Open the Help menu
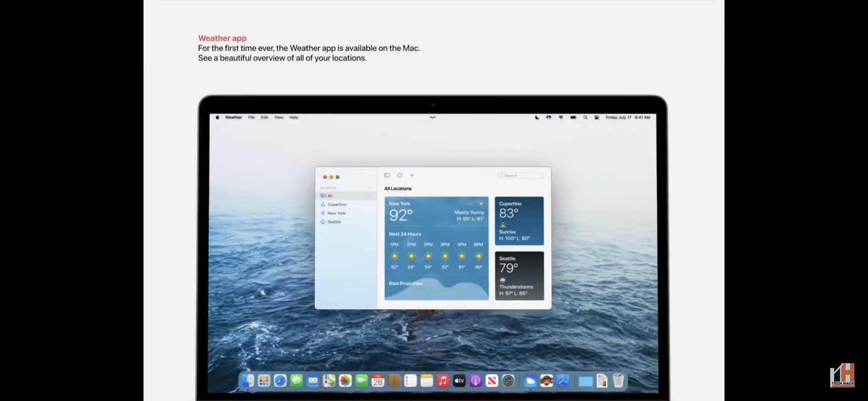The height and width of the screenshot is (401, 868). coord(294,117)
